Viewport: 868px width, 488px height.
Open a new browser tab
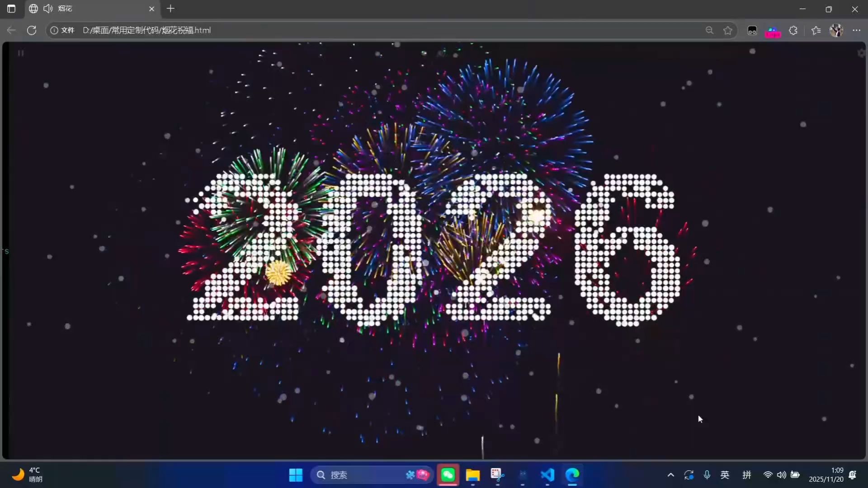pyautogui.click(x=170, y=9)
